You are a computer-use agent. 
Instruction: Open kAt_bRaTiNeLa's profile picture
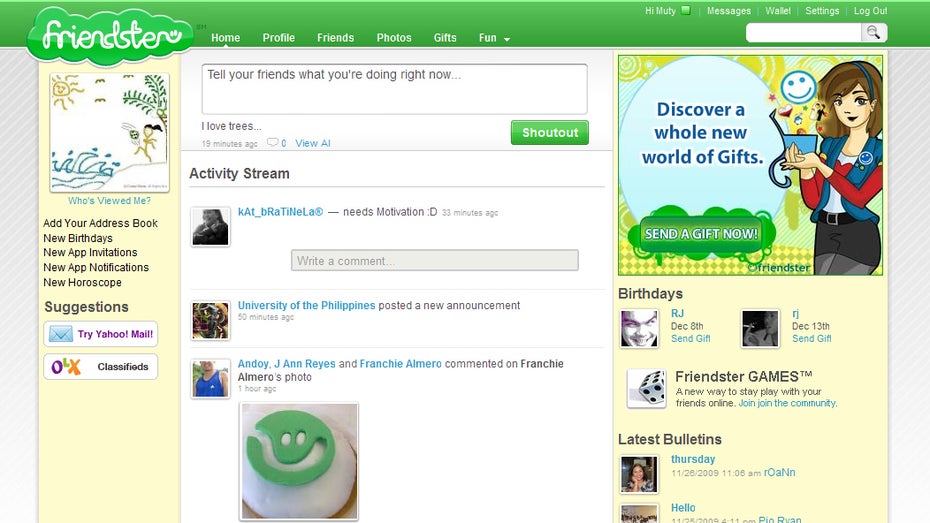pos(211,227)
